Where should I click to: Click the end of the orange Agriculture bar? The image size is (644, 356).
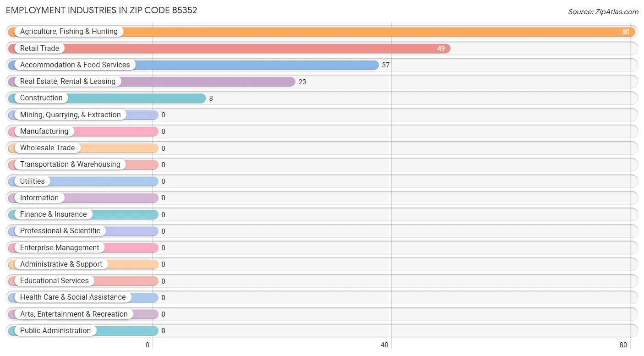click(632, 32)
